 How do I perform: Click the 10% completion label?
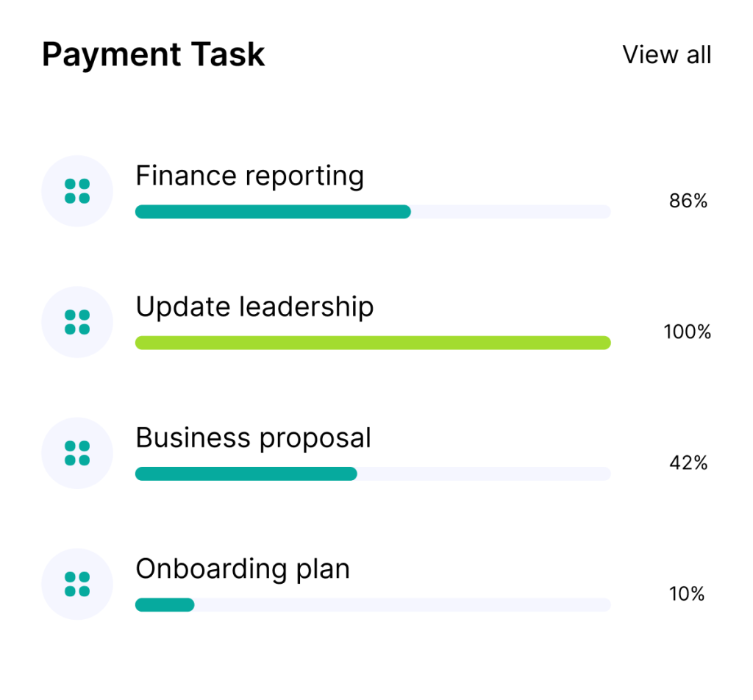tap(688, 593)
